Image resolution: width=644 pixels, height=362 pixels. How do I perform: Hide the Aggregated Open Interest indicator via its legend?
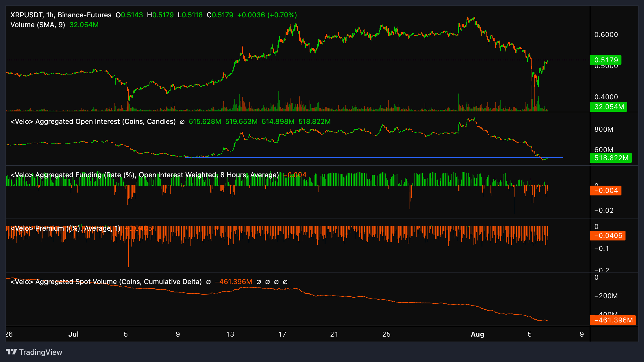click(92, 121)
